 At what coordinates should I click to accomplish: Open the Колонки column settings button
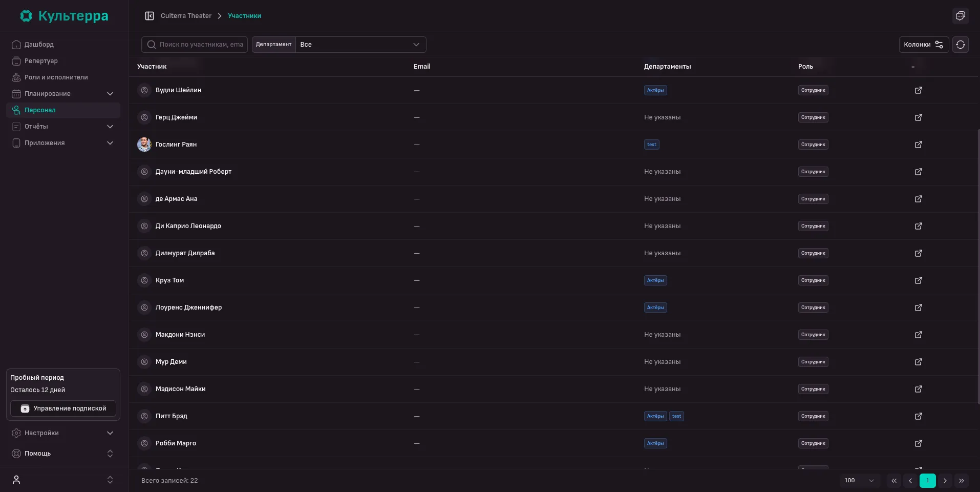924,45
